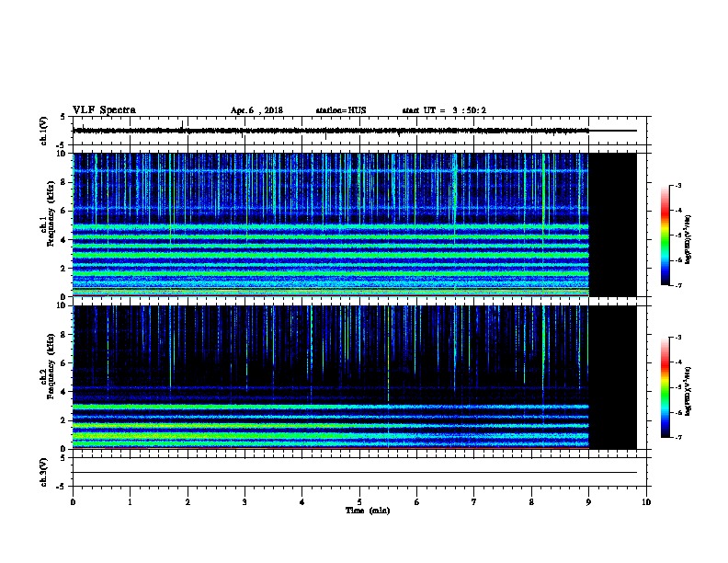Image resolution: width=728 pixels, height=563 pixels.
Task: Click the ch.2 spectrogram "10" kHz tick label
Action: click(62, 305)
